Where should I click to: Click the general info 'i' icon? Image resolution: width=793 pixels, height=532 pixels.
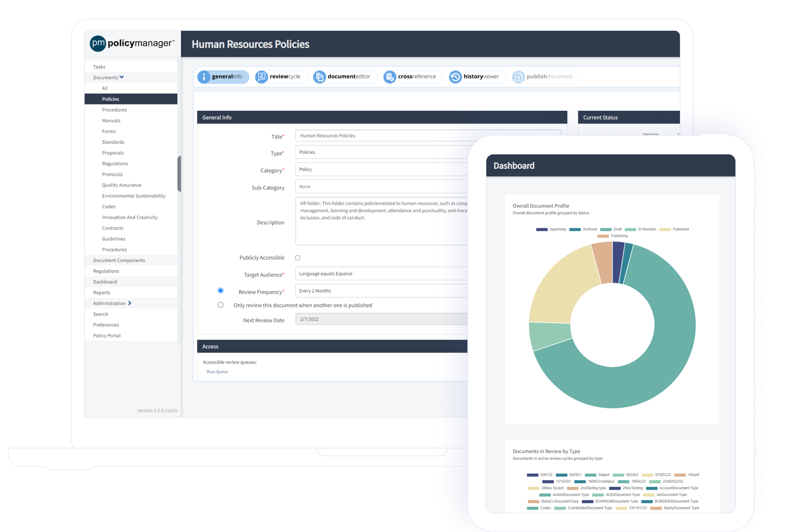tap(204, 77)
